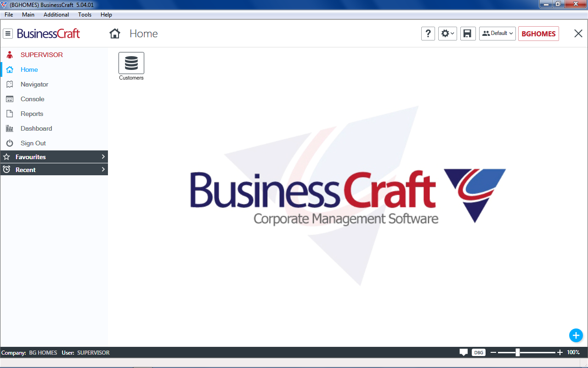
Task: Click the zoom slider handle in status bar
Action: click(518, 352)
